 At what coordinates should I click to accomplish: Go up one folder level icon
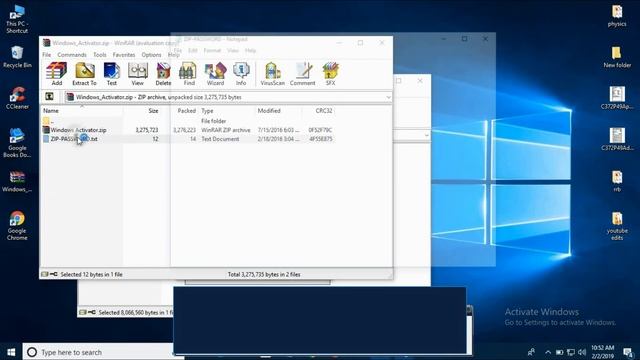click(x=49, y=97)
